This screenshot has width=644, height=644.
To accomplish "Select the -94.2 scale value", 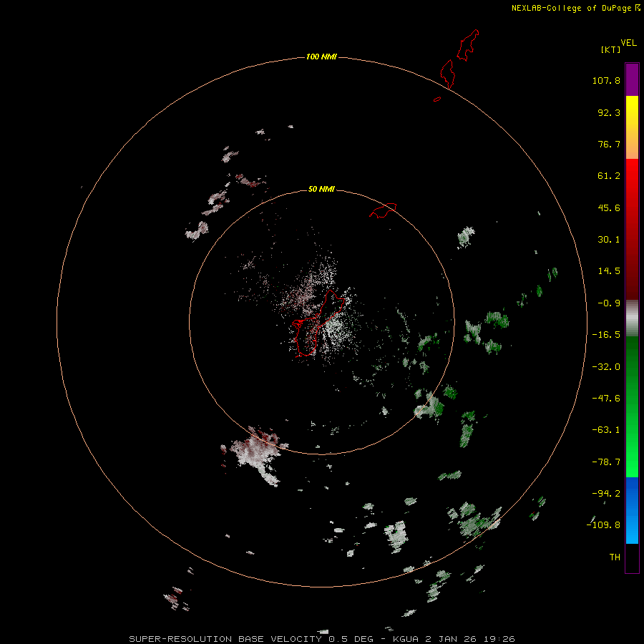I will pos(606,493).
